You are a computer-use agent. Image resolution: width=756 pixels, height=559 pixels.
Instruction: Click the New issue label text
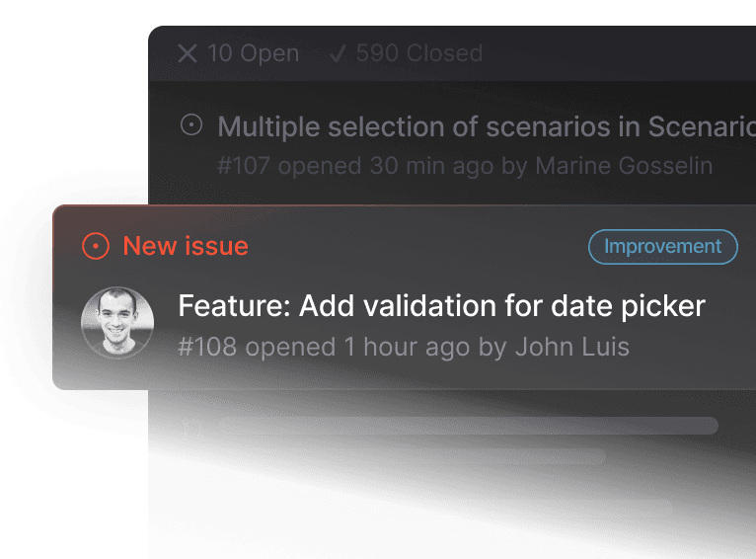[185, 246]
